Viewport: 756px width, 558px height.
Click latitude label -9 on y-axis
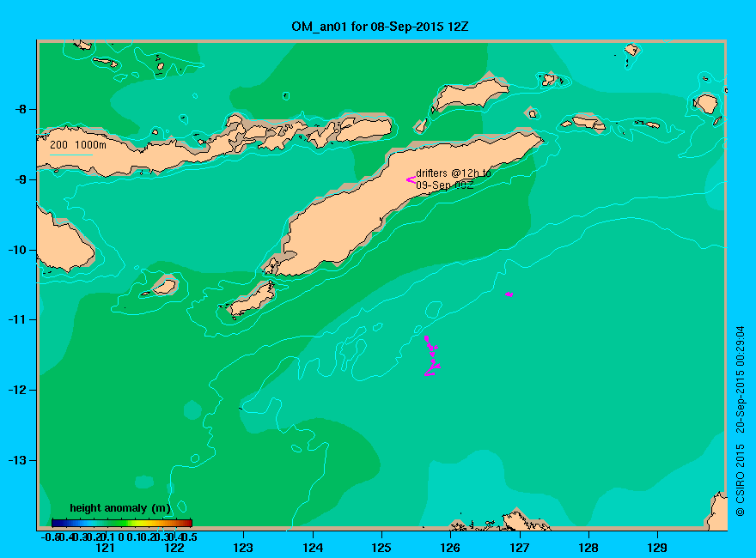pyautogui.click(x=21, y=179)
